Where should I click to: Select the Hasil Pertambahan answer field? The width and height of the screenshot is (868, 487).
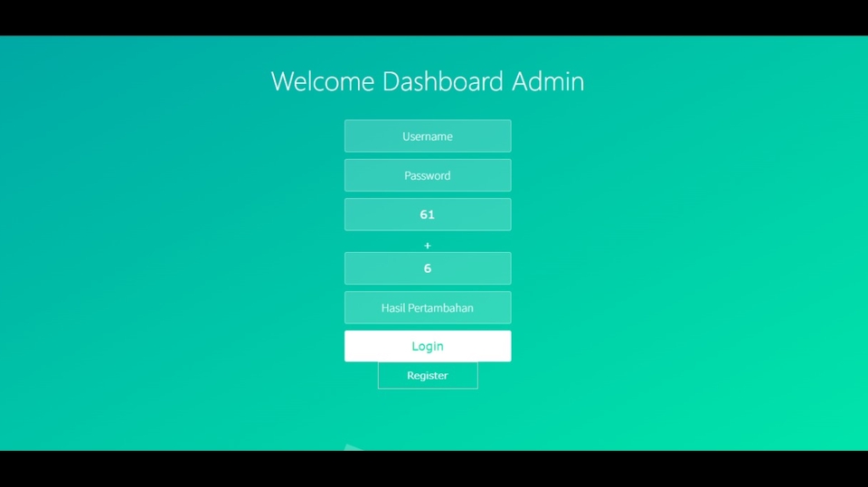[x=428, y=308]
